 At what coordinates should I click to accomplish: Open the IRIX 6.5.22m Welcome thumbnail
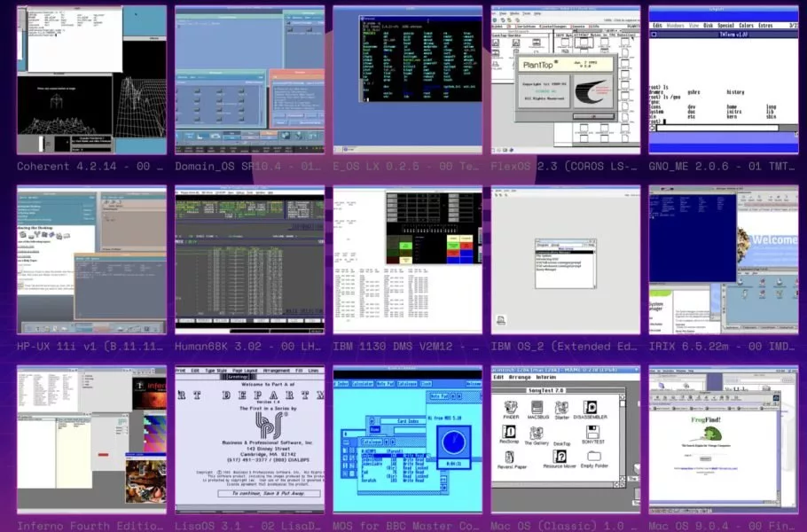(x=724, y=260)
